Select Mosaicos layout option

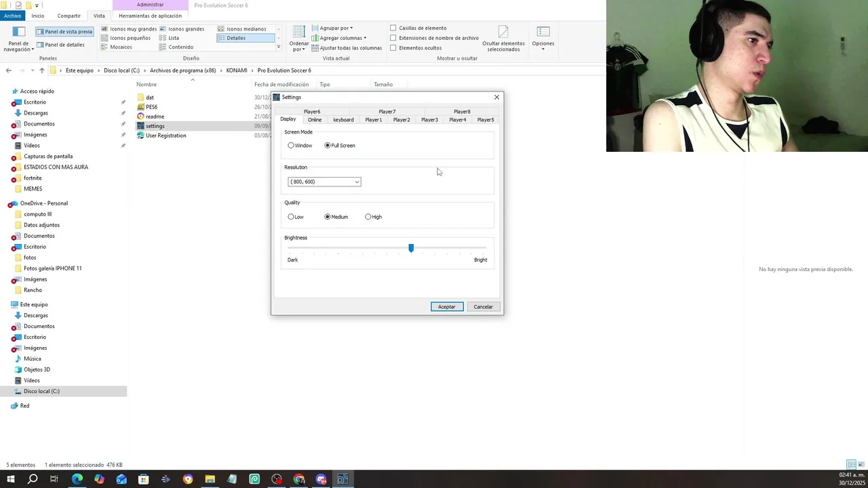click(x=117, y=47)
